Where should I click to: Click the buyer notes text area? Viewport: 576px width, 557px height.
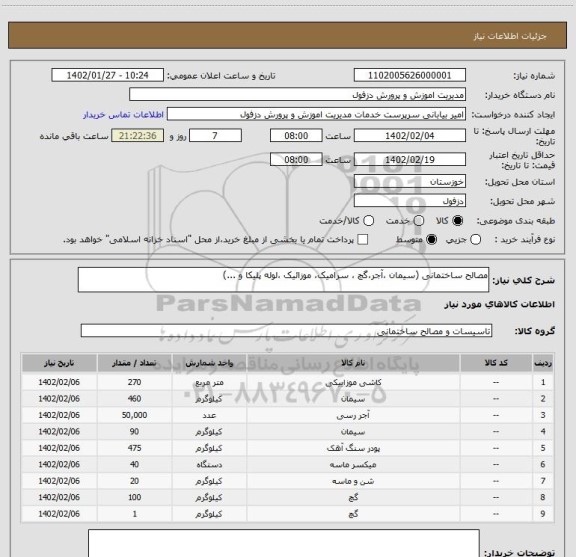click(x=284, y=544)
